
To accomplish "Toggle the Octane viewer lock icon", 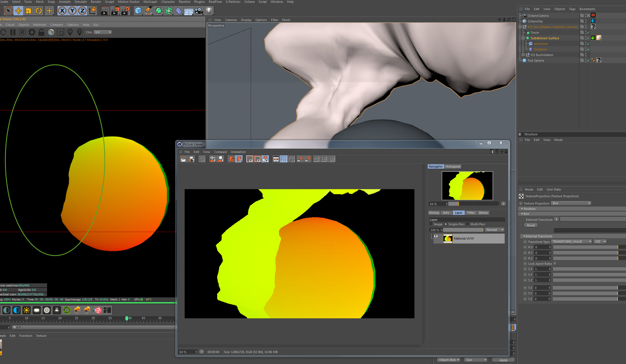I will coord(41,32).
